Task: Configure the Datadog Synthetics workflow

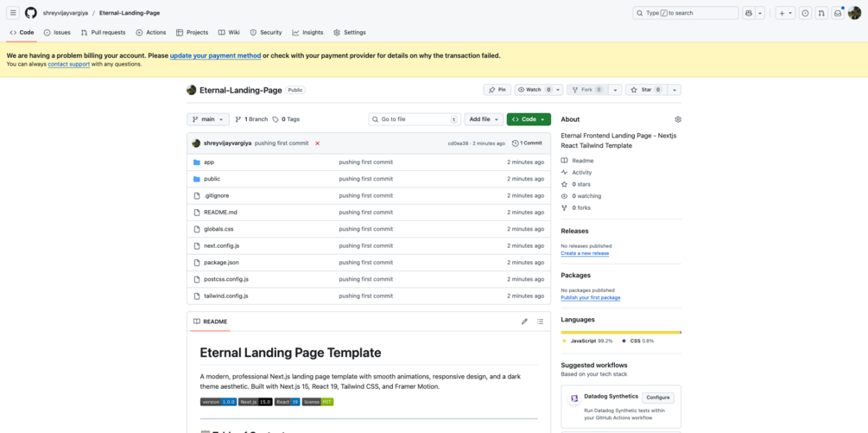Action: [658, 398]
